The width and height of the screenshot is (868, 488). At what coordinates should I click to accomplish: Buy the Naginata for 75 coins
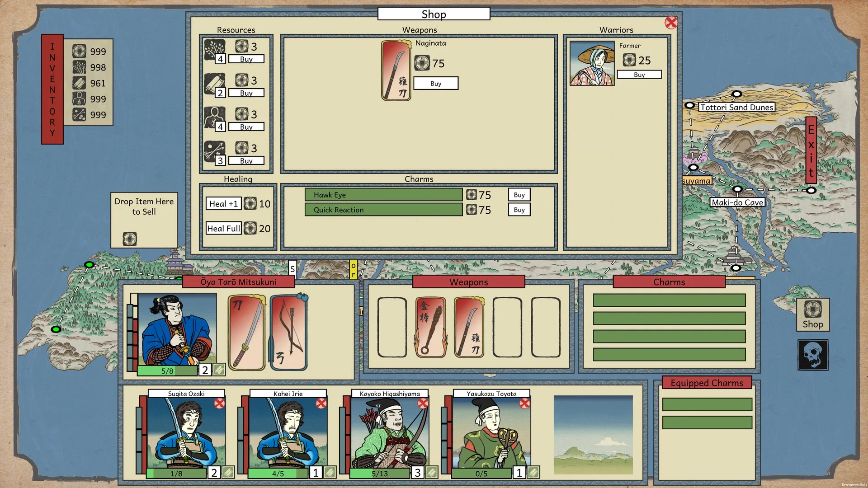pos(435,83)
